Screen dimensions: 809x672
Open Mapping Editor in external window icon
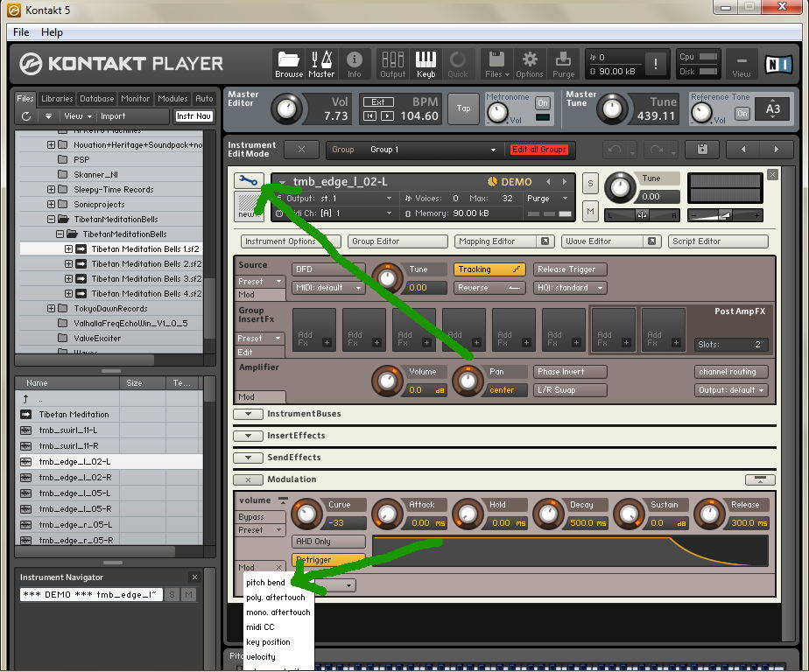click(x=545, y=241)
